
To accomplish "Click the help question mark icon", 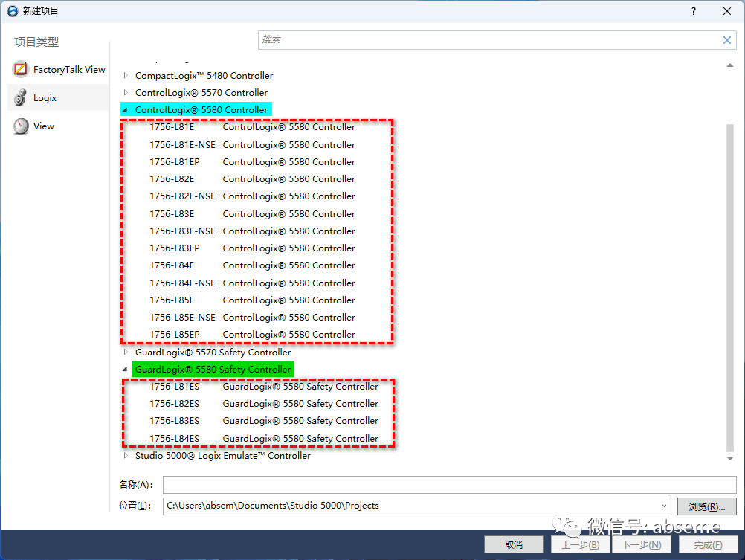I will (x=693, y=11).
